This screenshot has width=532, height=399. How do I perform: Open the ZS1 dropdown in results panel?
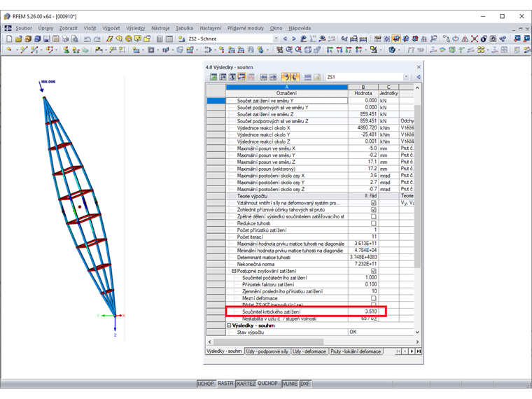click(x=406, y=77)
